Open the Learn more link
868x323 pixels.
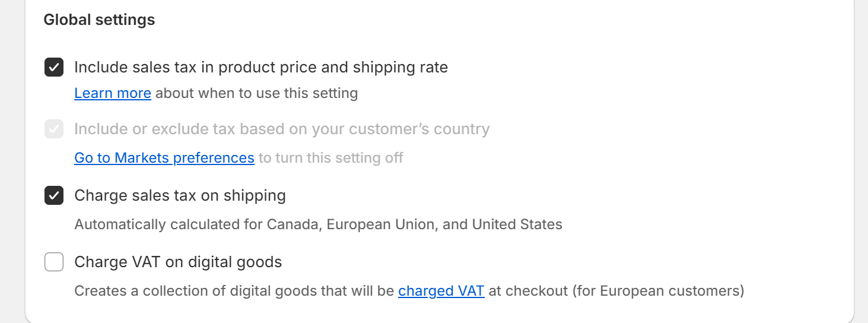pyautogui.click(x=113, y=93)
